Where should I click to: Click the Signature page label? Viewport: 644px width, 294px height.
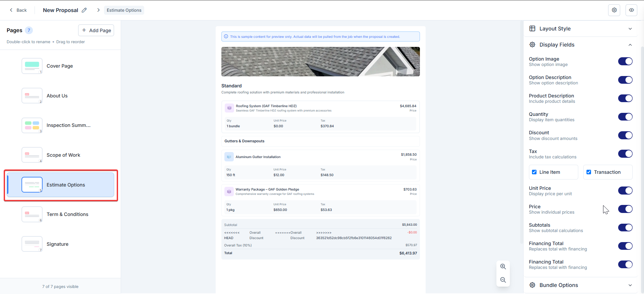[57, 244]
